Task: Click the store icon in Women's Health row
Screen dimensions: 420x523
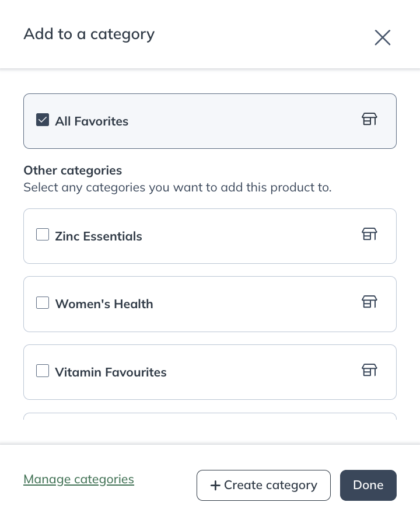Action: pyautogui.click(x=369, y=302)
